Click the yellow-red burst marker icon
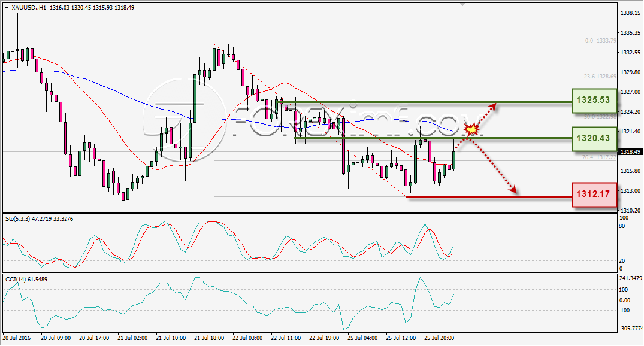This screenshot has height=346, width=644. (472, 129)
